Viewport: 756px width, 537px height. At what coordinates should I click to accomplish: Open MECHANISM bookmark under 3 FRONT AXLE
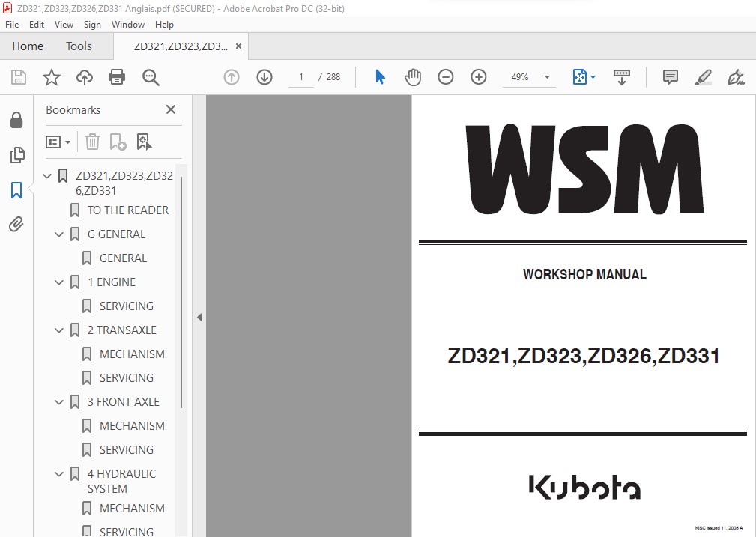coord(132,425)
